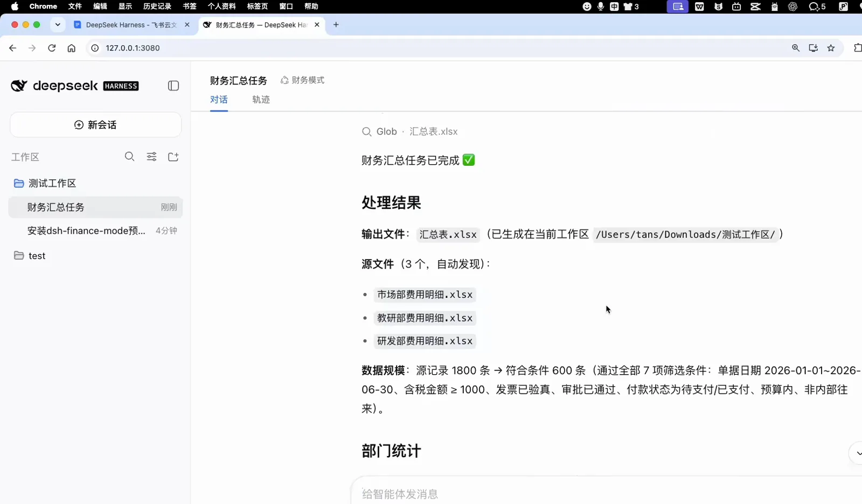Reload the current page

pos(52,48)
